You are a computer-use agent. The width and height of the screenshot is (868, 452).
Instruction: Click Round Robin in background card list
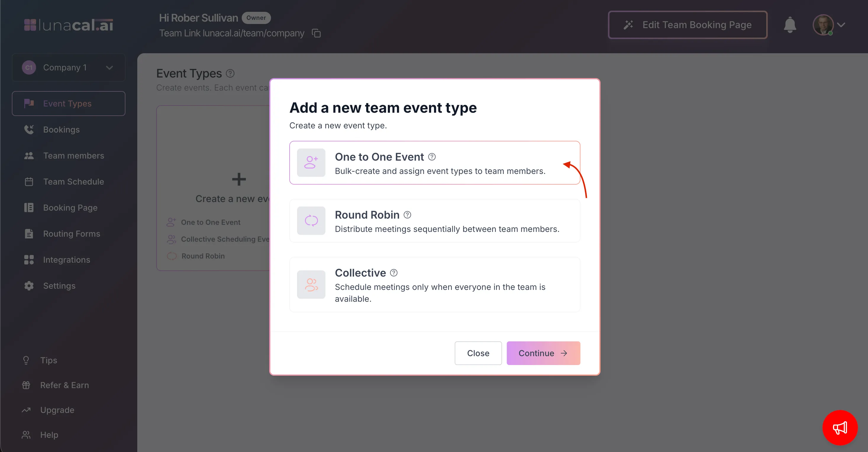pos(203,256)
